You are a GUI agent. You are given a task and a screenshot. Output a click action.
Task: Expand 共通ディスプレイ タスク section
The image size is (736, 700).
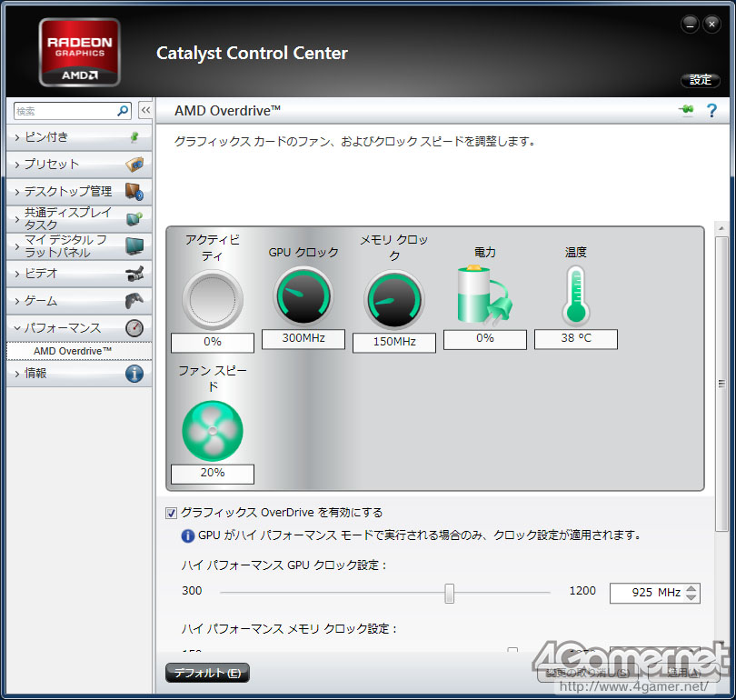(x=79, y=219)
